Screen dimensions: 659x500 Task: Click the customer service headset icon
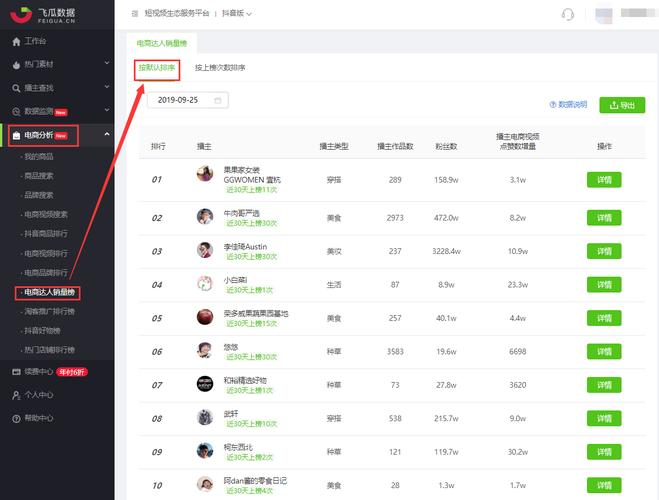coord(568,14)
